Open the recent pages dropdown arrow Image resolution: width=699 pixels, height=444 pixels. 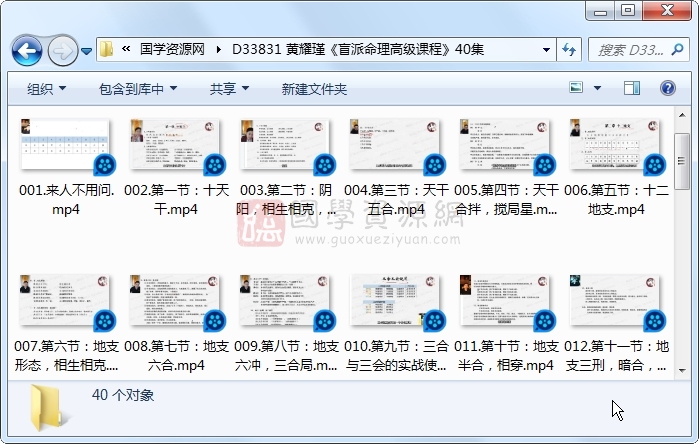click(x=86, y=52)
